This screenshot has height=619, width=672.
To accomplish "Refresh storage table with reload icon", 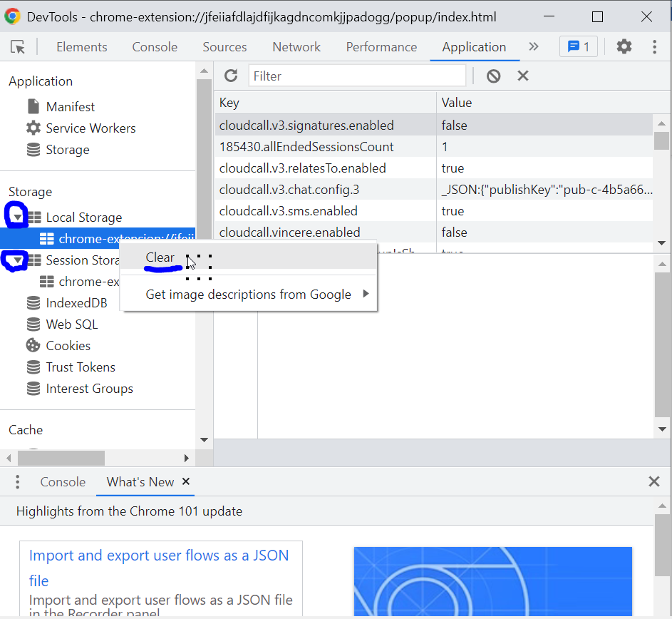I will (x=231, y=76).
